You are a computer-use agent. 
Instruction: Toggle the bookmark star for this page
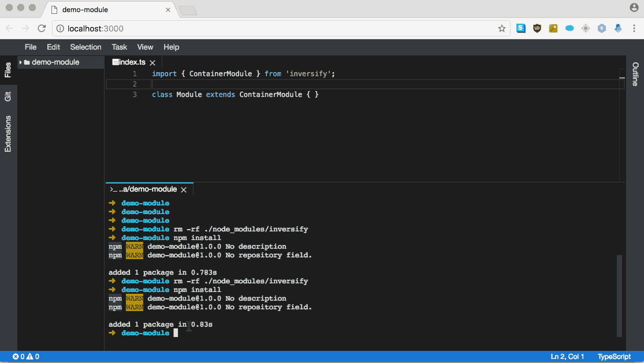point(501,28)
